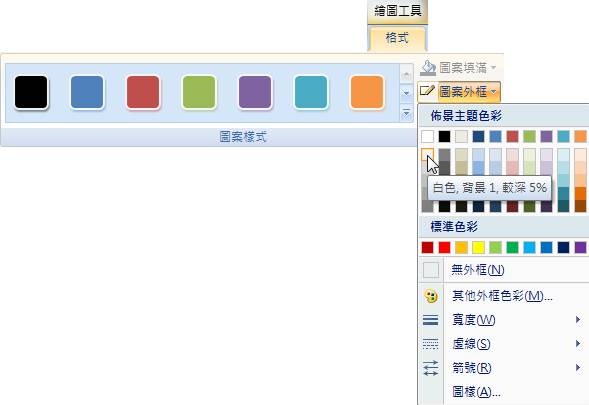Viewport: 589px width, 405px height.
Task: Select the blue rounded shape style
Action: 87,92
